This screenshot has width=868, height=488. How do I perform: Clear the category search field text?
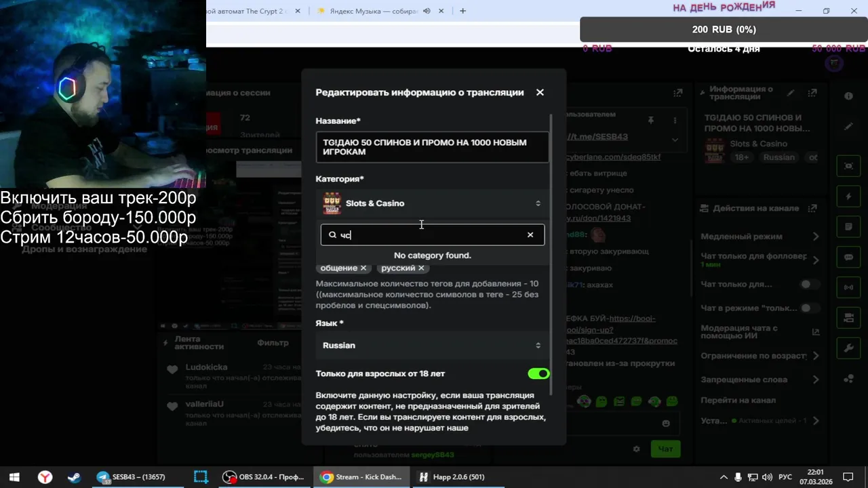(530, 235)
